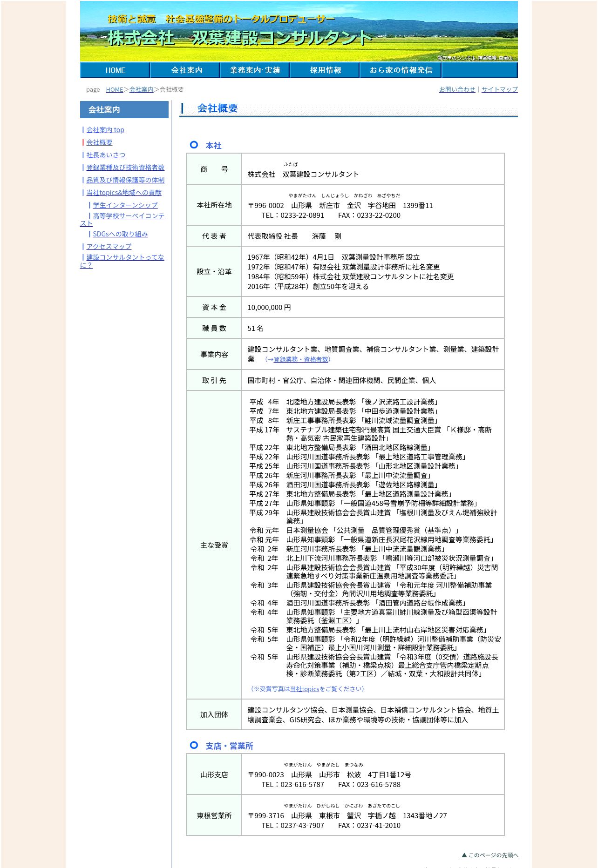598x868 pixels.
Task: Open SDGsへの取り組み sidebar link
Action: (120, 234)
